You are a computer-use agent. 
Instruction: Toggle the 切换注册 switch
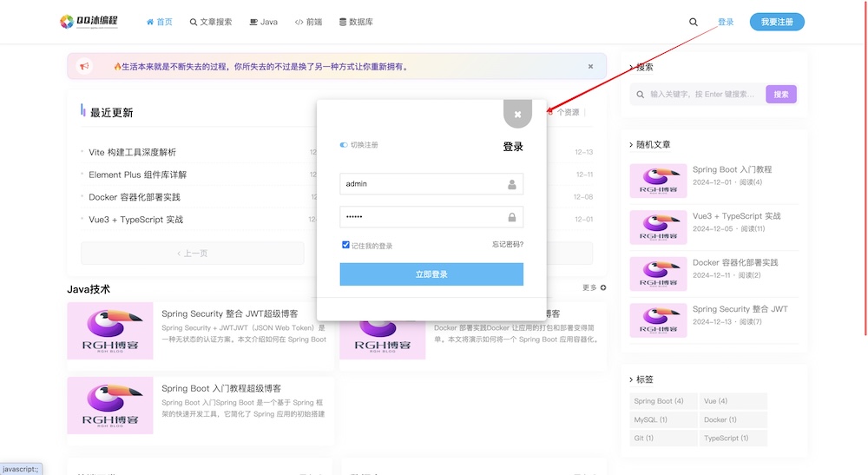point(344,145)
